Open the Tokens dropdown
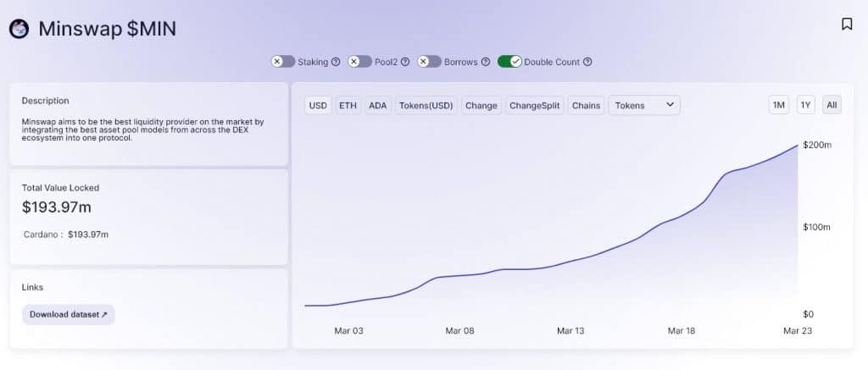The height and width of the screenshot is (370, 868). (644, 105)
